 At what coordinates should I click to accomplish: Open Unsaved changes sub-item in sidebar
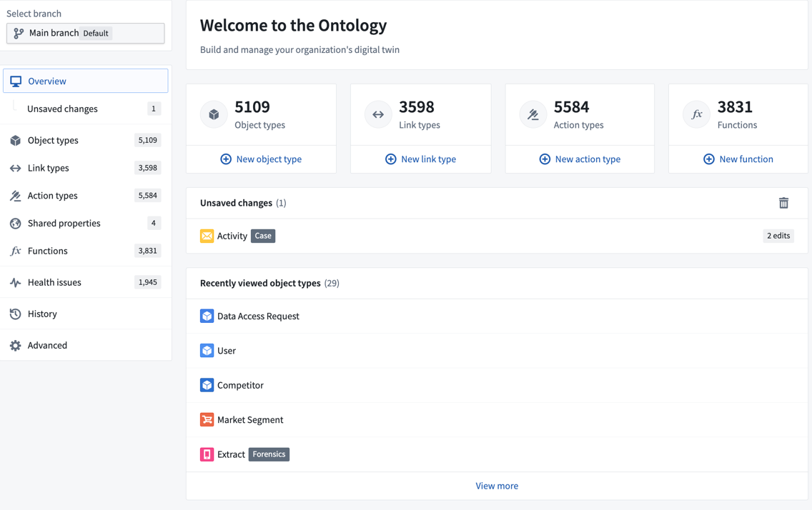62,109
